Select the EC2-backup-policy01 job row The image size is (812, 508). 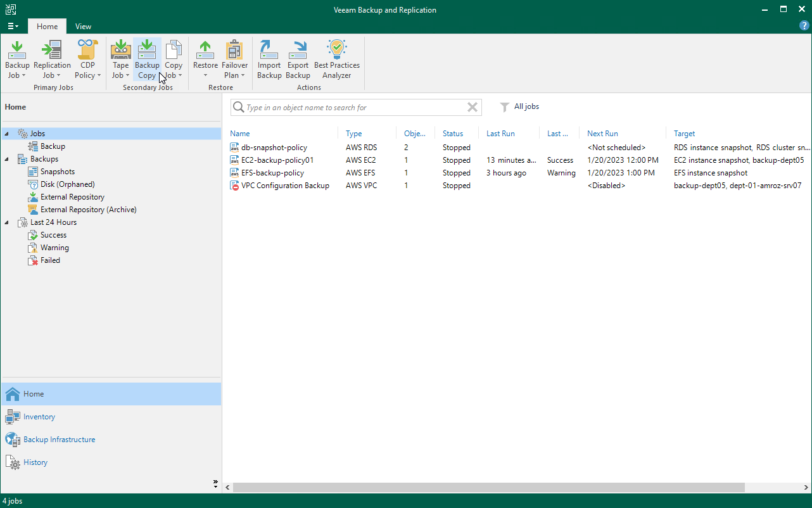click(x=519, y=160)
